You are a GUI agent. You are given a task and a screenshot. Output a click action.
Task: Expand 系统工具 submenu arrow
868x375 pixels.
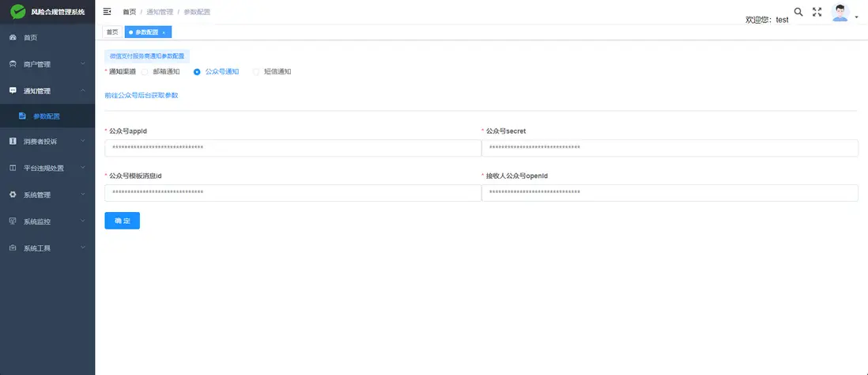coord(82,248)
